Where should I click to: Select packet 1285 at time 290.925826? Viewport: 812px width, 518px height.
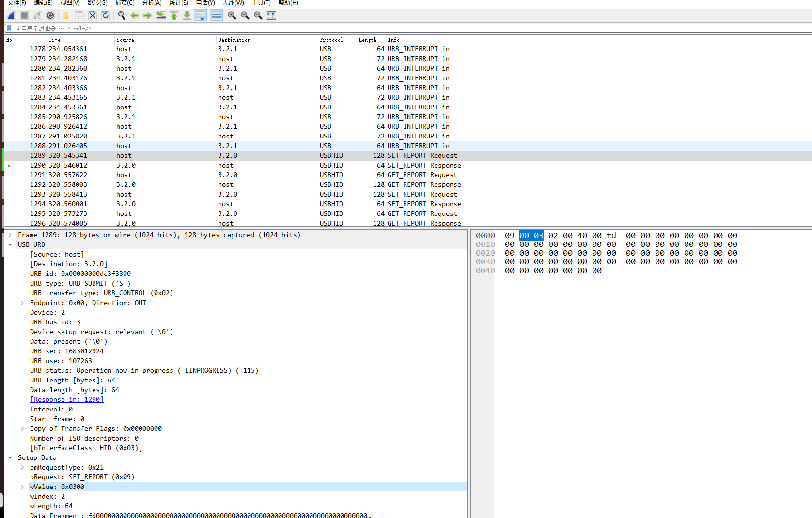[x=408, y=117]
